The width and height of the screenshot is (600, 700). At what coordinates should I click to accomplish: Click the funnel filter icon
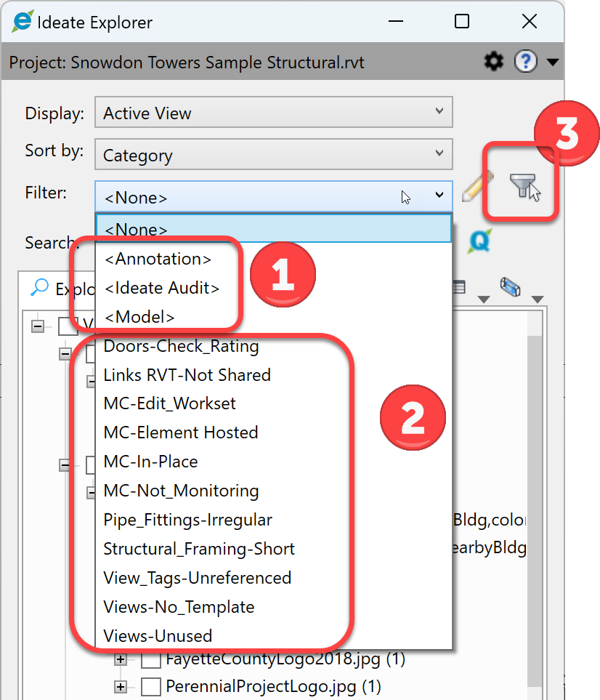(524, 187)
